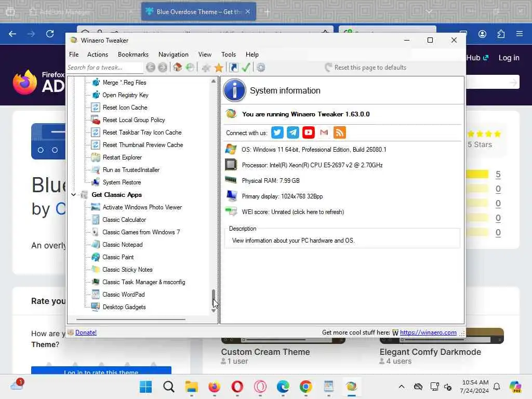
Task: Select Run as TrustedInstaller
Action: pos(131,170)
